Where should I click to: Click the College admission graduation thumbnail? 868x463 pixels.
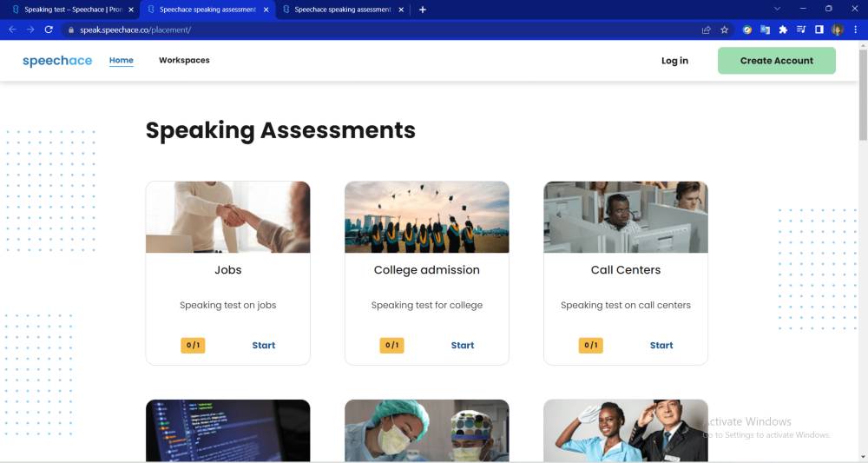click(x=427, y=217)
